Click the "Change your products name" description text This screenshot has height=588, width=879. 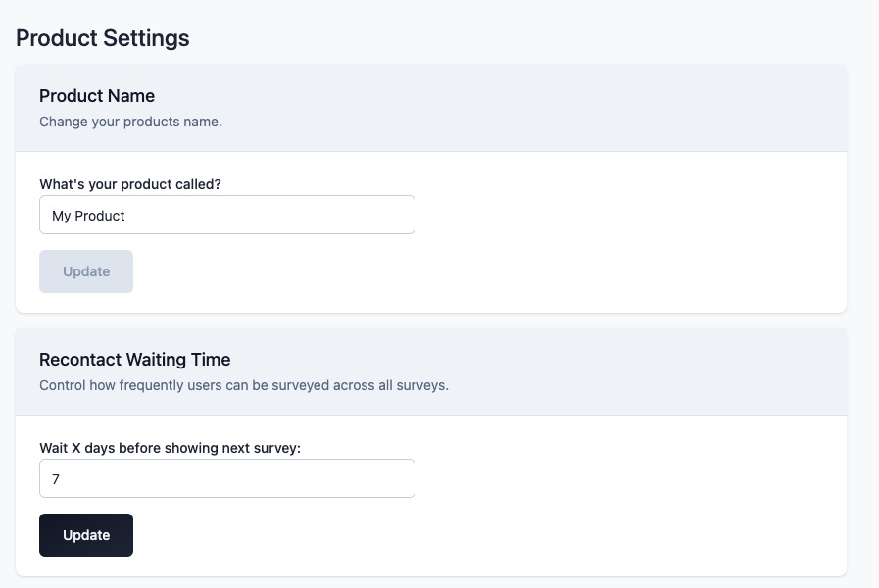130,122
